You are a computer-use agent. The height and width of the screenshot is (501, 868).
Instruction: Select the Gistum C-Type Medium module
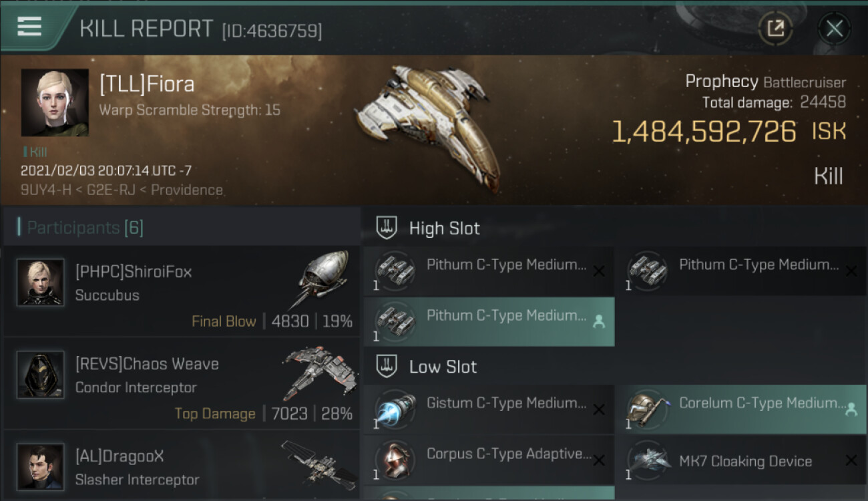[x=489, y=410]
